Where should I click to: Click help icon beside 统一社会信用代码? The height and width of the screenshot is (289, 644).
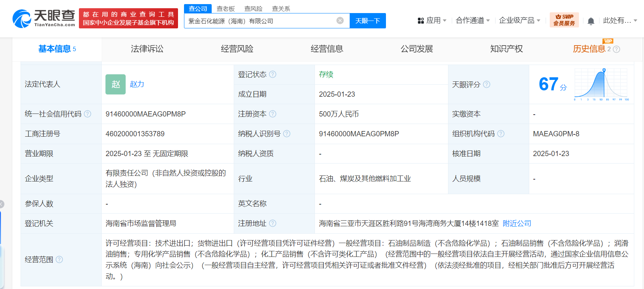(x=88, y=114)
